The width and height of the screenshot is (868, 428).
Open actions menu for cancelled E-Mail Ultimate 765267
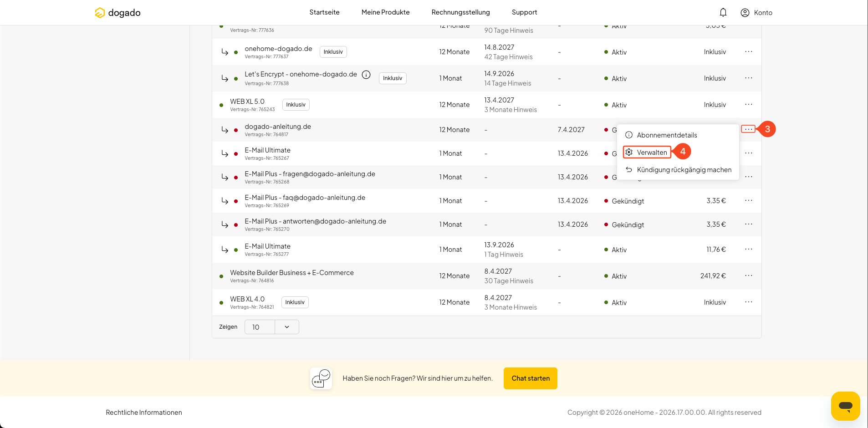[x=749, y=153]
